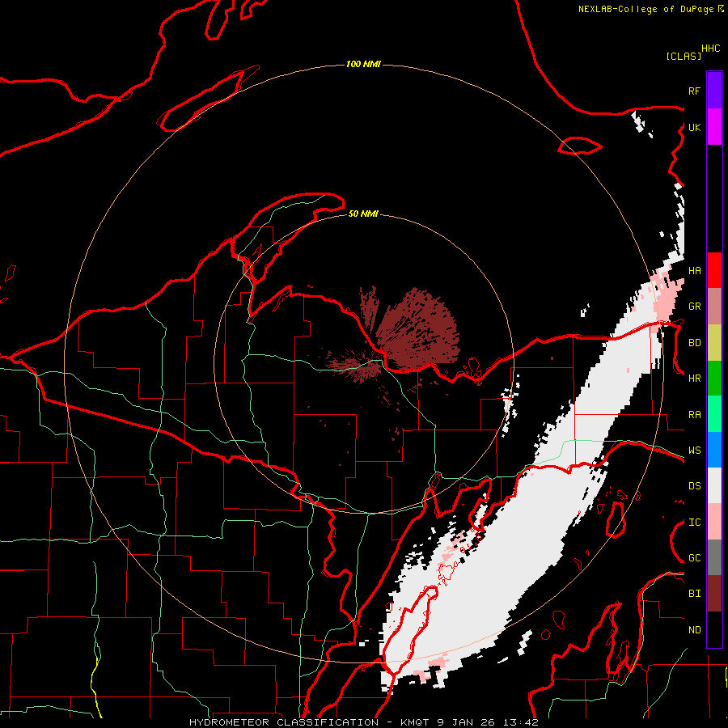Image resolution: width=728 pixels, height=728 pixels.
Task: Click the BD yellow legend swatch
Action: 714,343
